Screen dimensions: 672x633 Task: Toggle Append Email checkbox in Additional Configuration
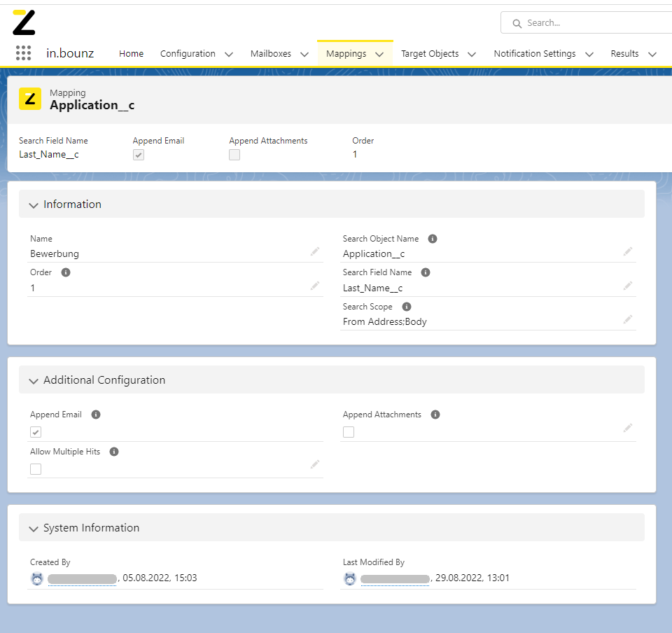(36, 432)
